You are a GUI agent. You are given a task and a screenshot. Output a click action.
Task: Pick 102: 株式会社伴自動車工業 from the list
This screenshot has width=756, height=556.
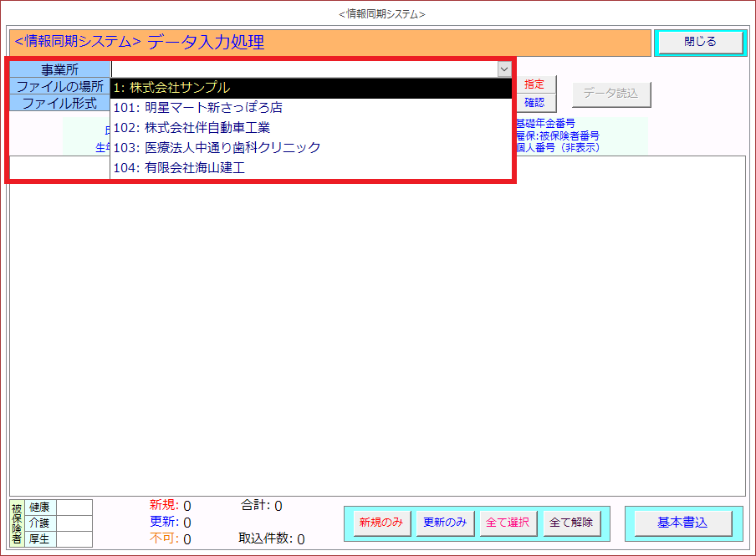coord(309,128)
